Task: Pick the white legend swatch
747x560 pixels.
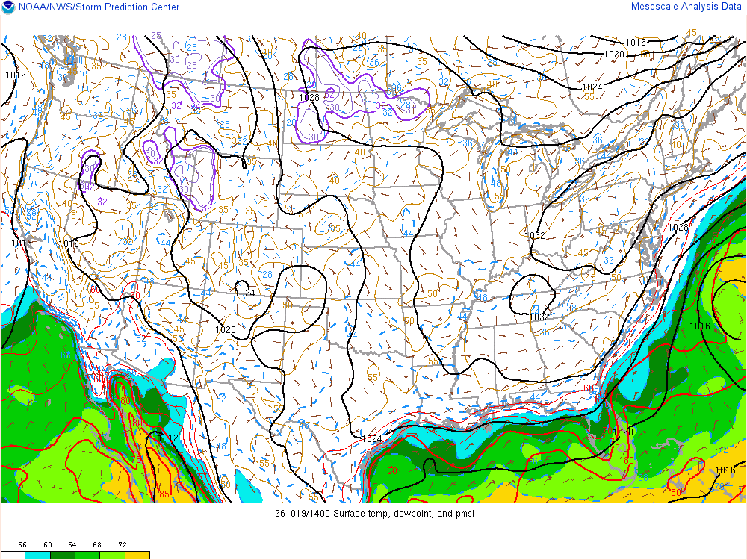Action: pos(13,556)
